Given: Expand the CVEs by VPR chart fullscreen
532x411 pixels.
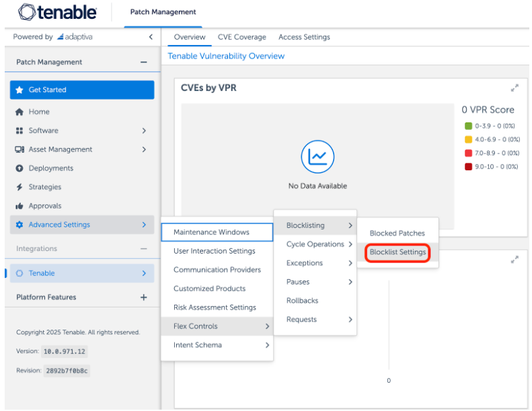Looking at the screenshot, I should click(x=515, y=88).
